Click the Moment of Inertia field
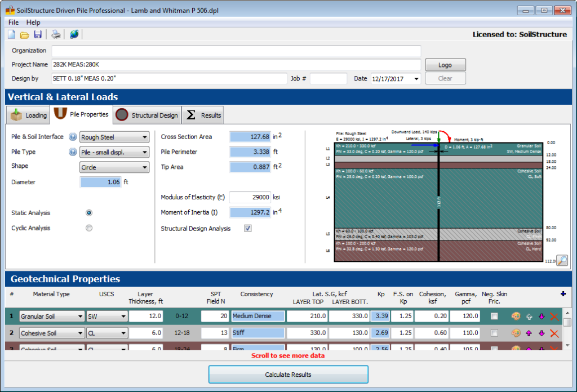This screenshot has height=392, width=577. (x=250, y=212)
